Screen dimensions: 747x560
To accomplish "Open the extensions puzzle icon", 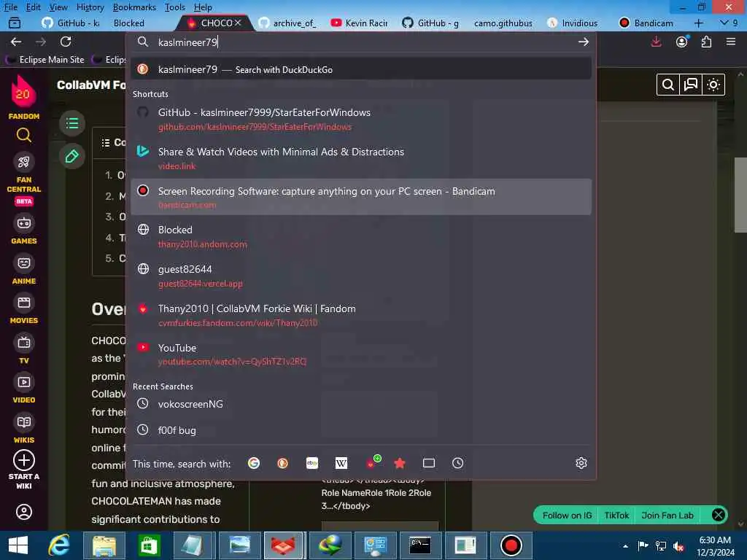I will 706,42.
